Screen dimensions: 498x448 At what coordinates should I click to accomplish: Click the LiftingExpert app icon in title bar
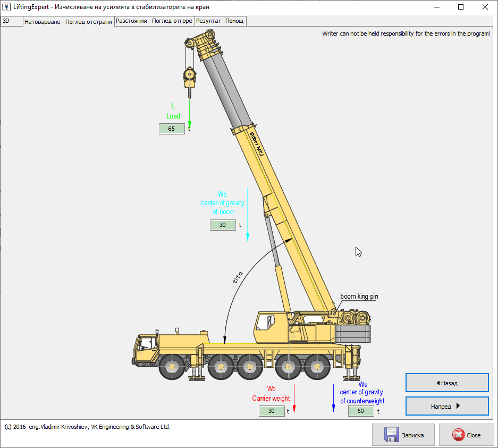pyautogui.click(x=7, y=7)
